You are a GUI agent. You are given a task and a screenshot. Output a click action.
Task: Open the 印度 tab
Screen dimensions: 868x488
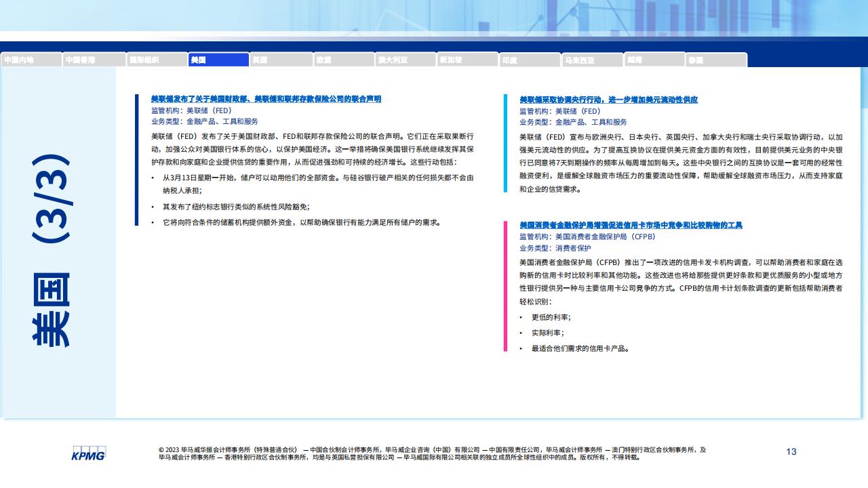click(530, 60)
